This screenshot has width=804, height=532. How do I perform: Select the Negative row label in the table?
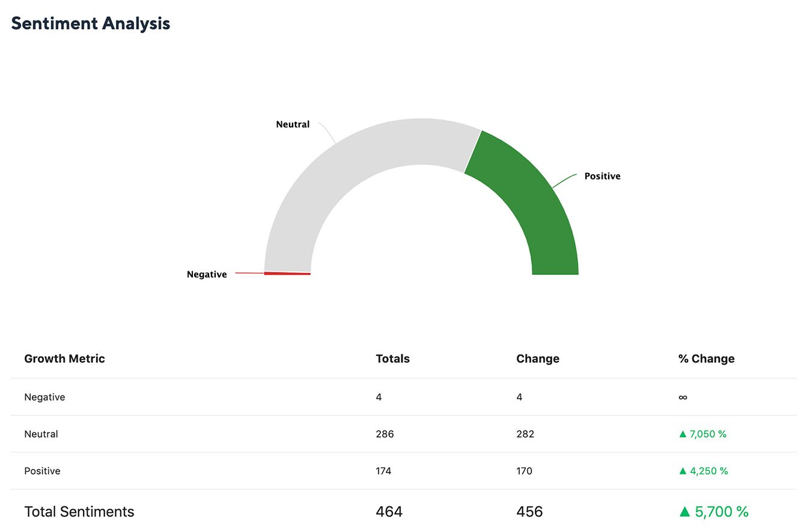(x=44, y=397)
